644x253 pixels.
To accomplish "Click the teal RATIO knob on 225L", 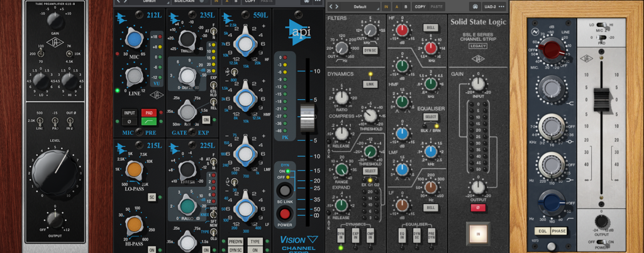I will (187, 205).
